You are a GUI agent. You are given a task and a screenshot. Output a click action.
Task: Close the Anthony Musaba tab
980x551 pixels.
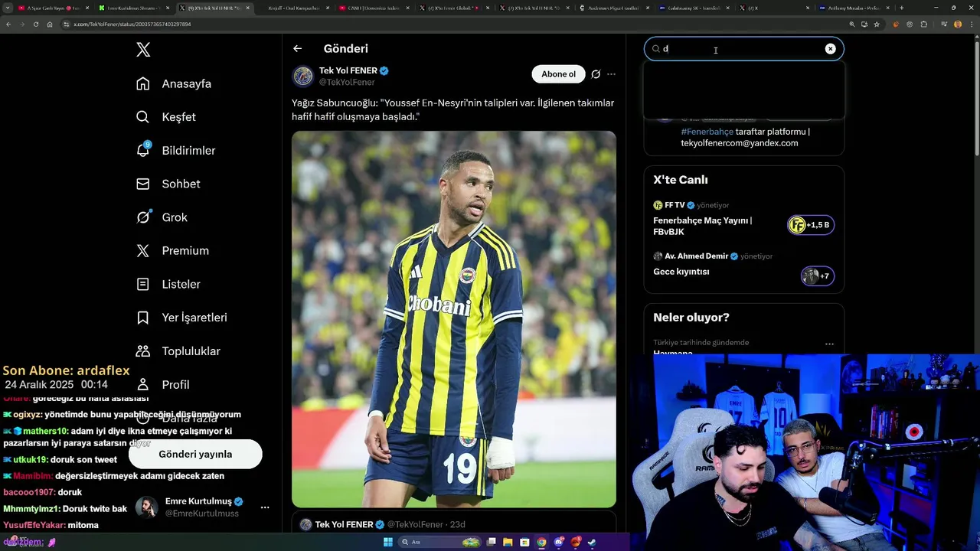coord(887,8)
